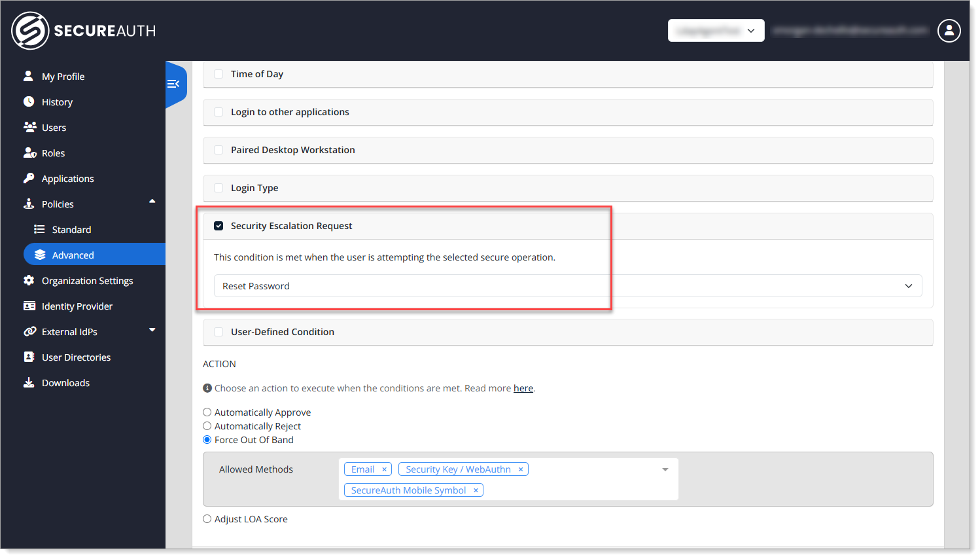980x559 pixels.
Task: Click the User Directories book icon
Action: click(29, 357)
